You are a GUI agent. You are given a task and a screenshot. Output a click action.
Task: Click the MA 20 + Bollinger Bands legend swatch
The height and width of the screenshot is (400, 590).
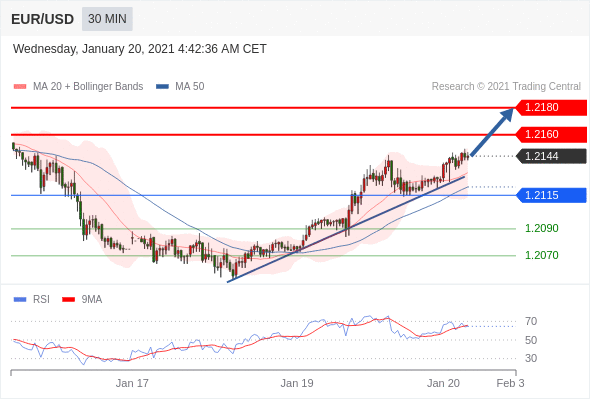tap(20, 87)
